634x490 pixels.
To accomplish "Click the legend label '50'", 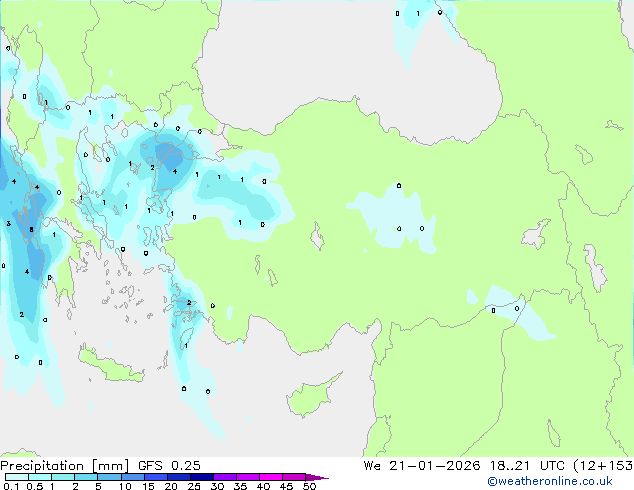I will (x=309, y=486).
